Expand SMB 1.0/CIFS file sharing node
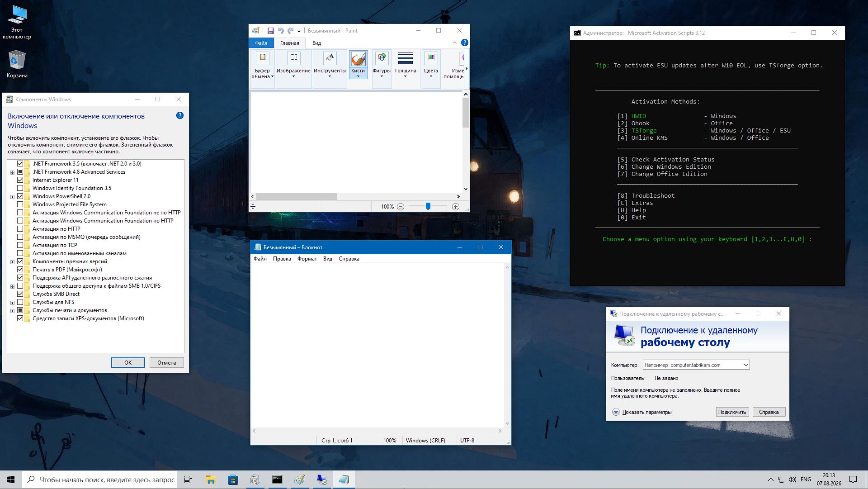868x489 pixels. (13, 286)
